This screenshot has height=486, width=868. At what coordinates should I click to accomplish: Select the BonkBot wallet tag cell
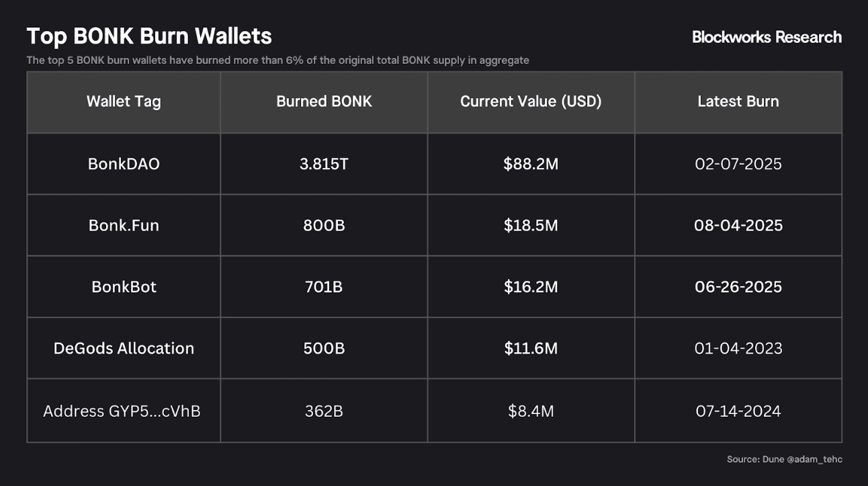[124, 287]
